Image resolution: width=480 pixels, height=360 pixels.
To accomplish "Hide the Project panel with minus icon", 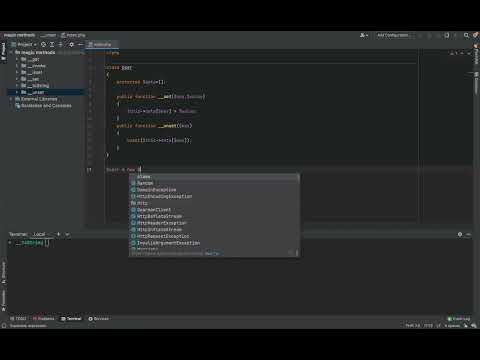I will pyautogui.click(x=80, y=44).
